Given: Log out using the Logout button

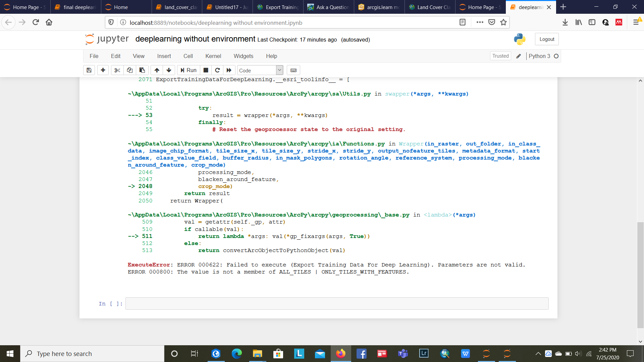Looking at the screenshot, I should coord(547,39).
